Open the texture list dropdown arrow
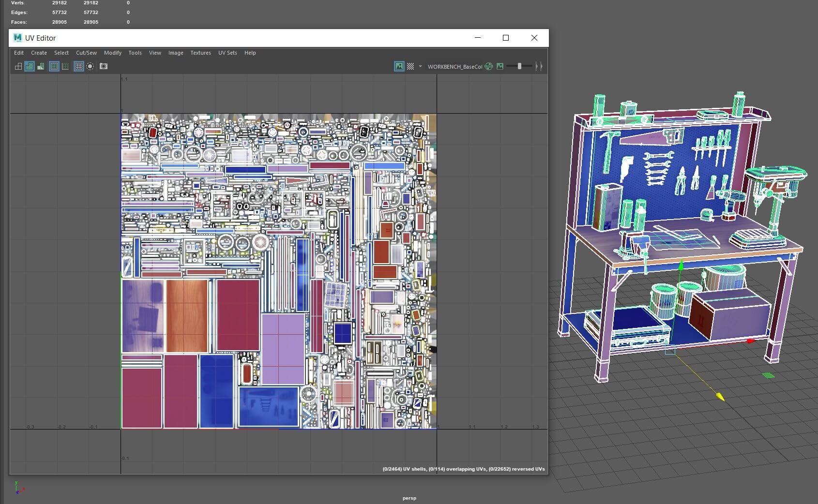The width and height of the screenshot is (818, 504). (420, 66)
